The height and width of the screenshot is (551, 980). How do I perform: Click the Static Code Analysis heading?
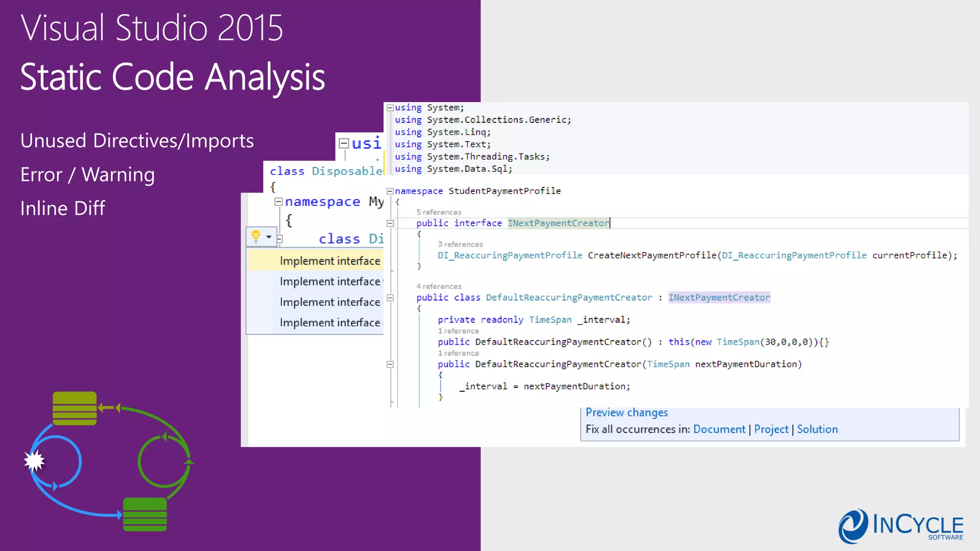pos(173,77)
